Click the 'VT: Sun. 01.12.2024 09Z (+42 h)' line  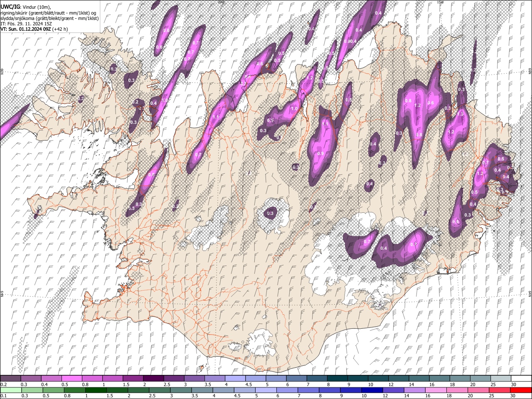pos(34,29)
